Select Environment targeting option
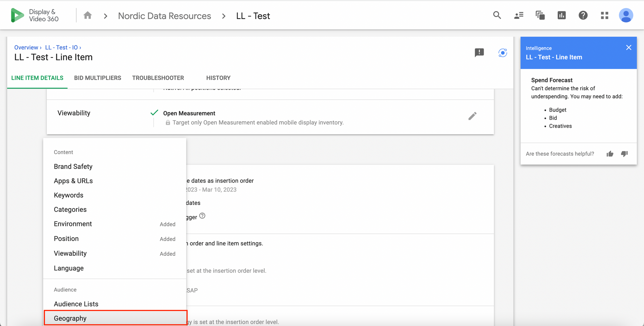 pyautogui.click(x=115, y=224)
